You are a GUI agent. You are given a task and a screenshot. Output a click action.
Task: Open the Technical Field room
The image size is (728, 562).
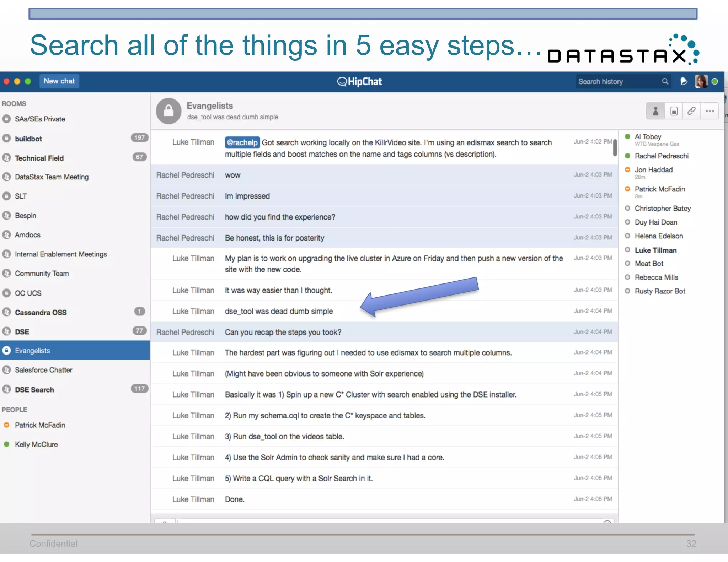(x=75, y=158)
